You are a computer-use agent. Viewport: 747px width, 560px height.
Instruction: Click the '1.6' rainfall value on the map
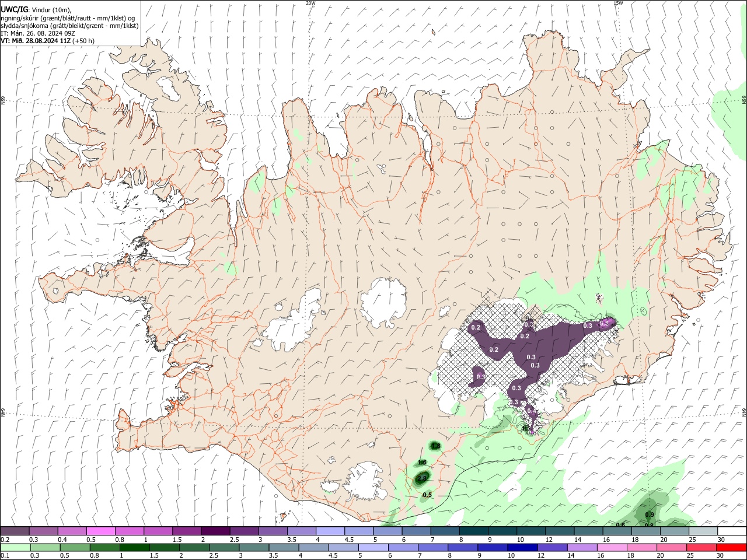point(423,463)
